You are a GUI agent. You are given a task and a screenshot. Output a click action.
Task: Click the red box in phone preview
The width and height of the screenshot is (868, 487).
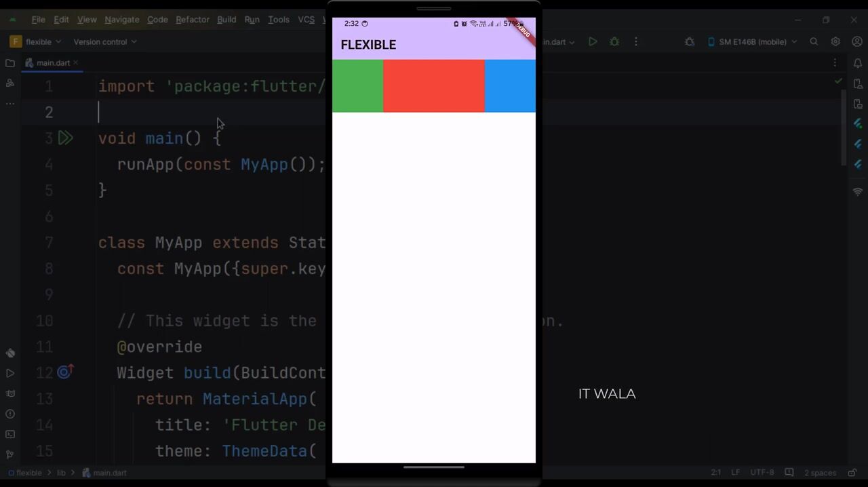coord(434,86)
